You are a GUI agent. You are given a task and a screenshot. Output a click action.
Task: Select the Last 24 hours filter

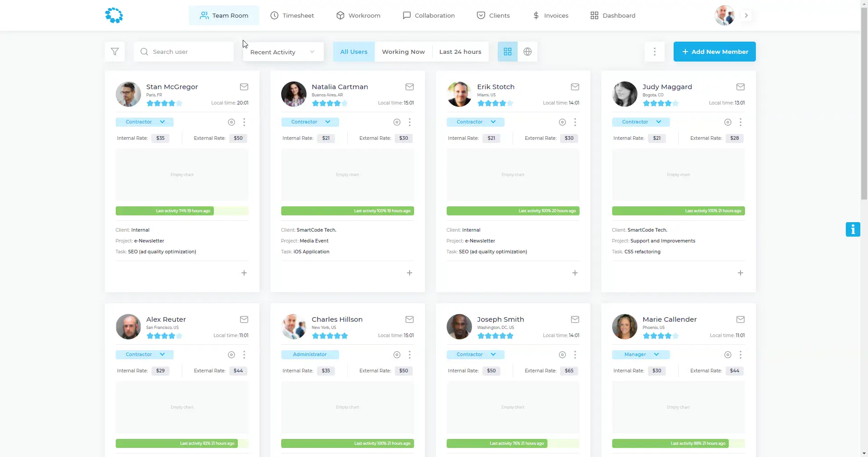(x=460, y=52)
